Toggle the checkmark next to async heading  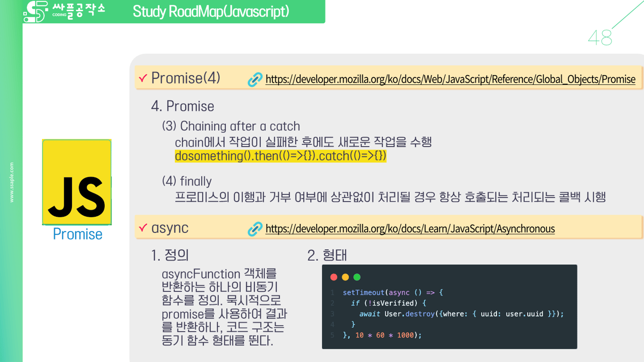coord(144,227)
